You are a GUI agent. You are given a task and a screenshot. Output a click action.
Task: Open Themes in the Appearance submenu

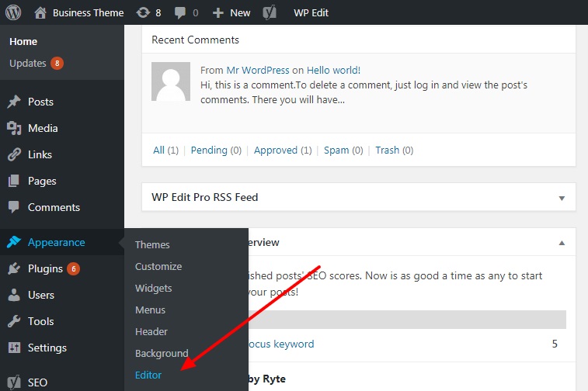tap(152, 244)
